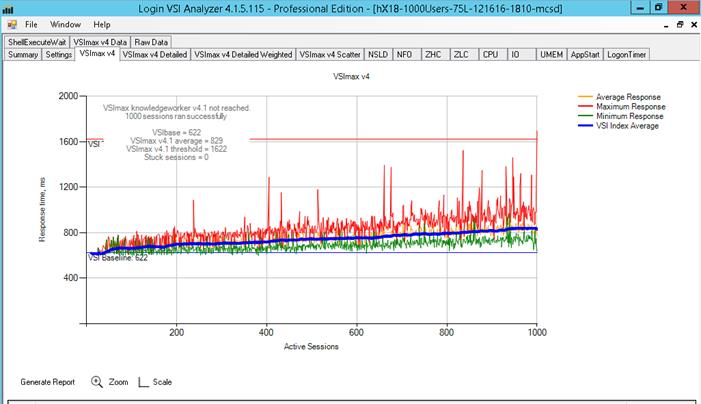Select the Summary tab
The height and width of the screenshot is (404, 701).
(23, 55)
